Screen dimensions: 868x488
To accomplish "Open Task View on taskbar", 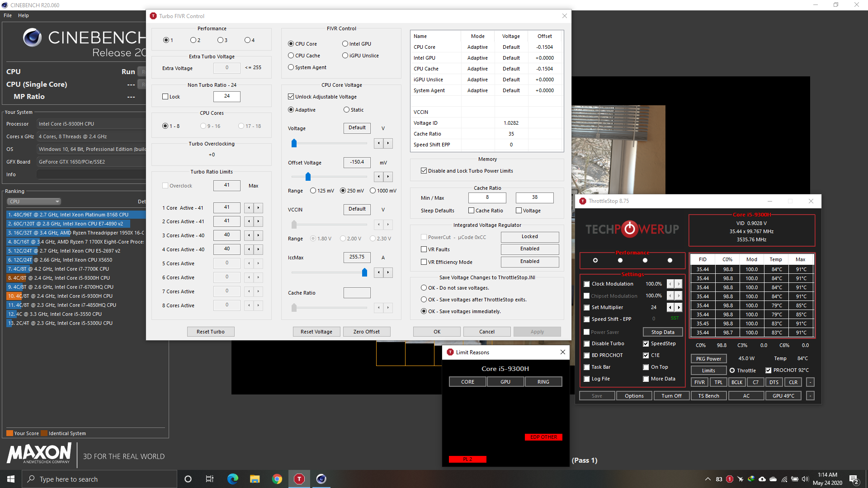I will (x=210, y=479).
